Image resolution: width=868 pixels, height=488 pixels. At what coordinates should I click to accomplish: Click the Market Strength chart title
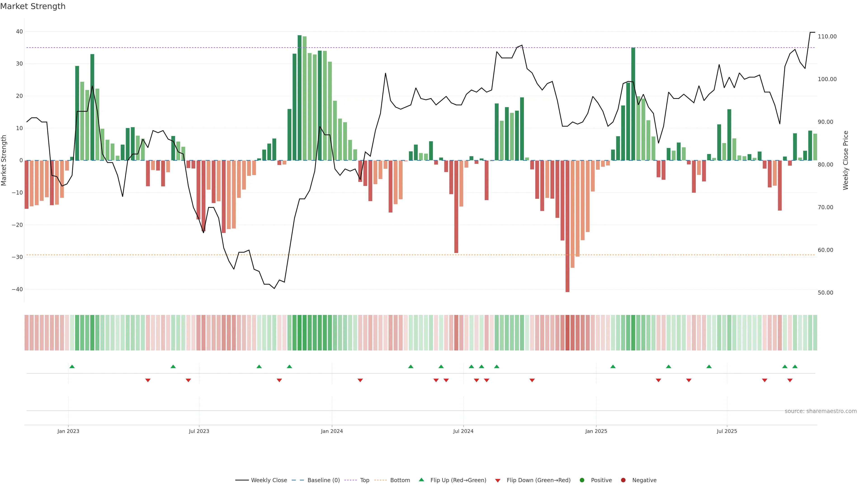click(33, 6)
